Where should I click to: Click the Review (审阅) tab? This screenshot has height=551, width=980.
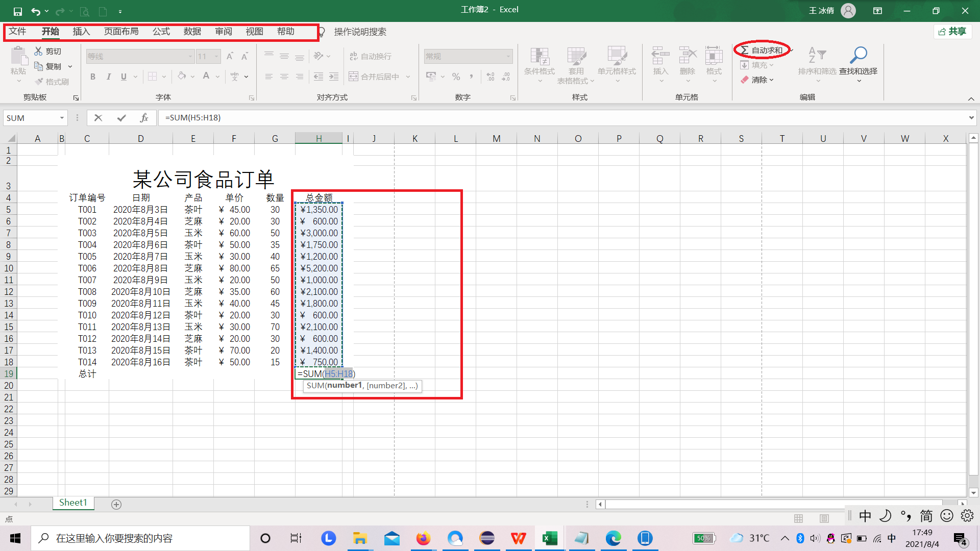tap(224, 32)
